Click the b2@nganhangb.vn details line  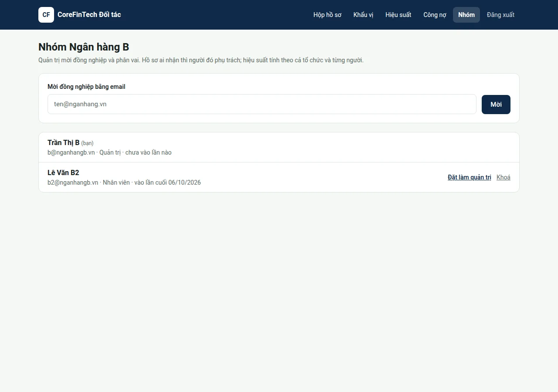[124, 182]
